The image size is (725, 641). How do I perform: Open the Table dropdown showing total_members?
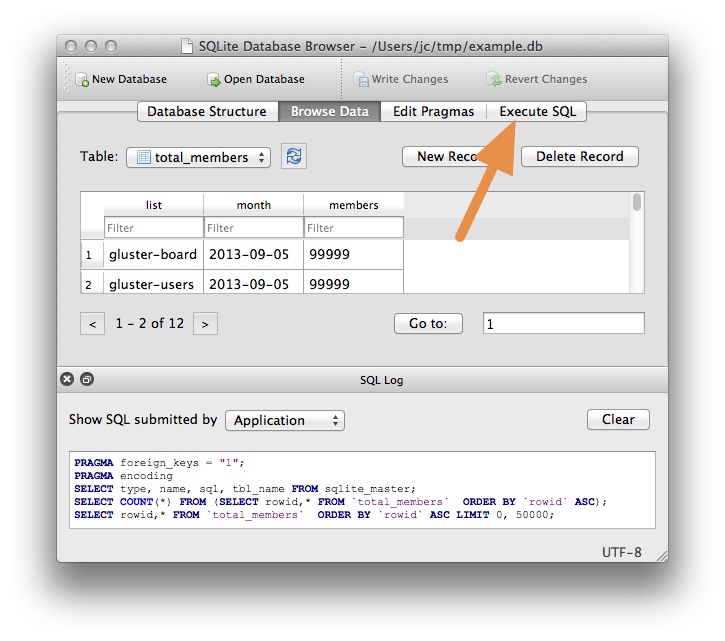198,157
